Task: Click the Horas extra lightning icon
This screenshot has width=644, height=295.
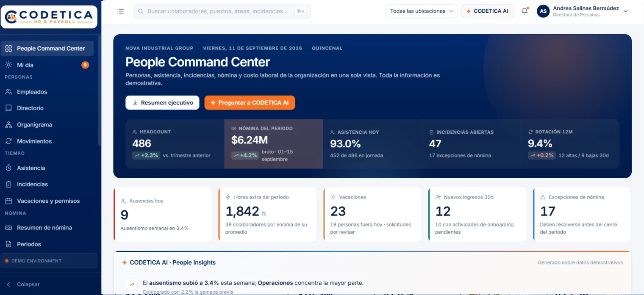Action: 228,197
